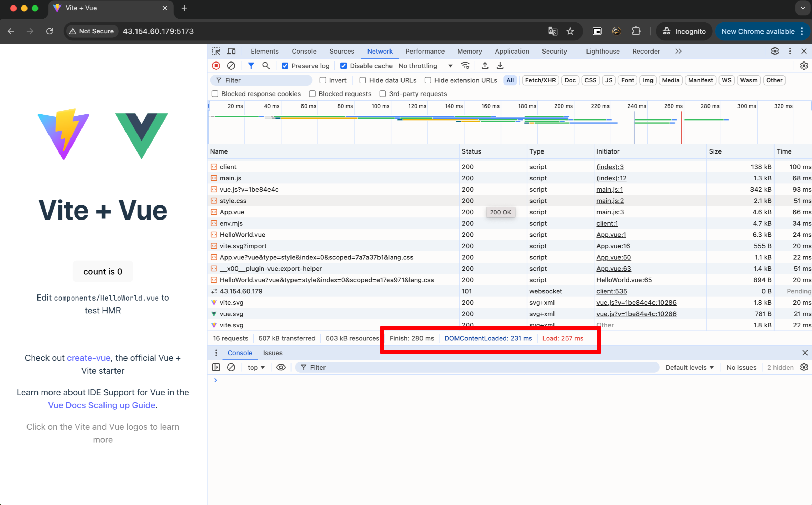Uncheck Preserve log
Image resolution: width=812 pixels, height=505 pixels.
[285, 66]
